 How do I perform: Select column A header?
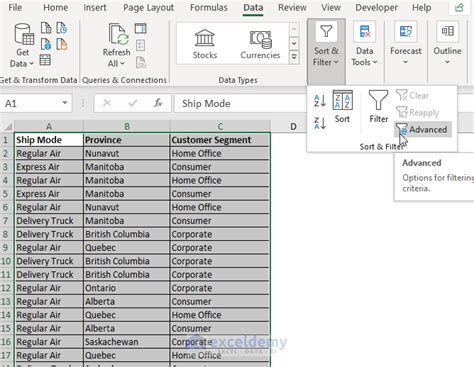coord(49,126)
